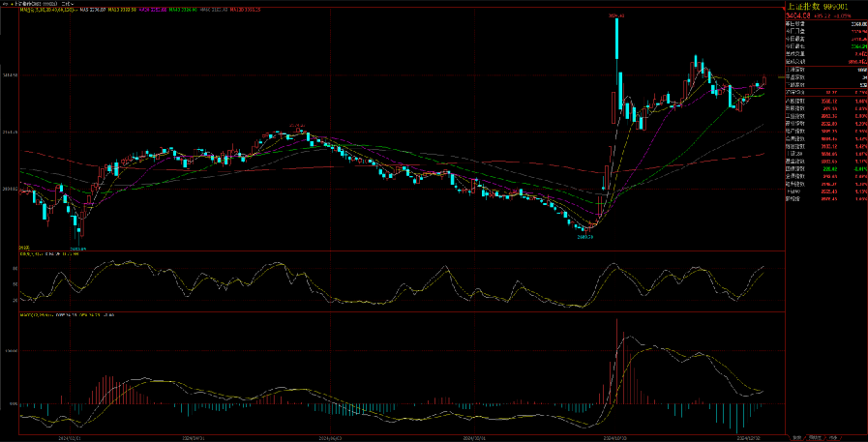
Task: Click the star icon beside the chart title
Action: pos(13,4)
